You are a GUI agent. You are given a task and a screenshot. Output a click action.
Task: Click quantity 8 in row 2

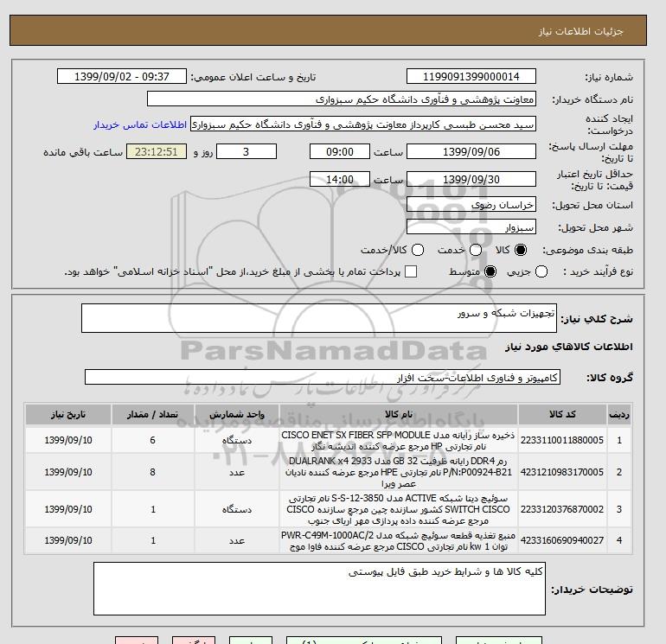153,473
